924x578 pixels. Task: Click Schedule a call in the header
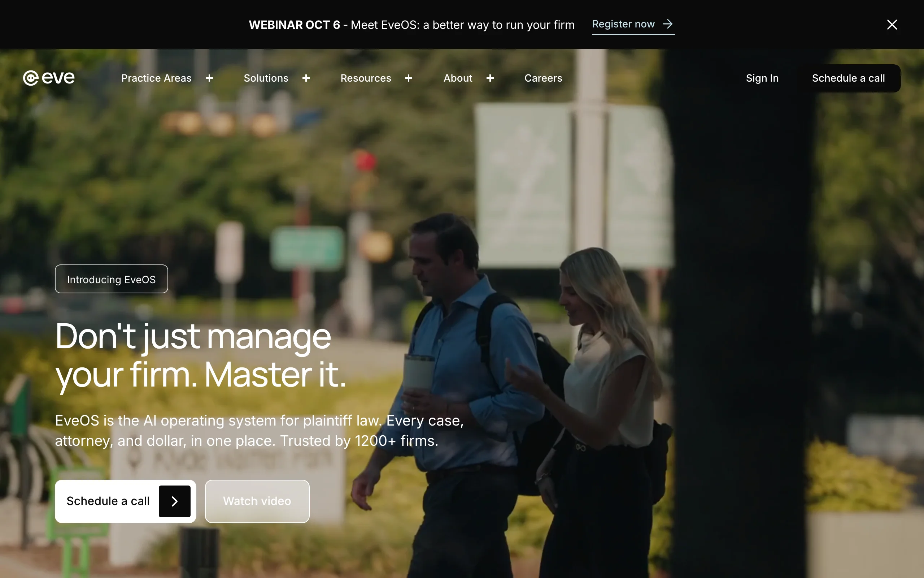pos(849,78)
